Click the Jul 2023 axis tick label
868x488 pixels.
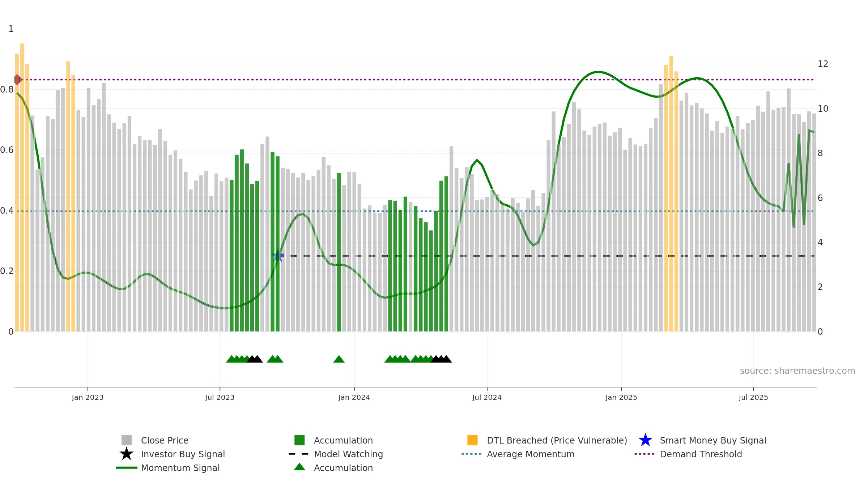(220, 398)
